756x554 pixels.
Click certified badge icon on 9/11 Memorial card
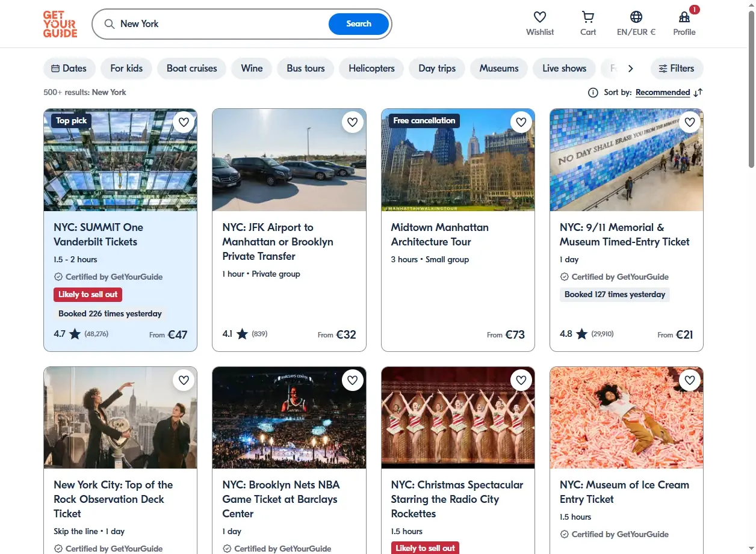(564, 277)
